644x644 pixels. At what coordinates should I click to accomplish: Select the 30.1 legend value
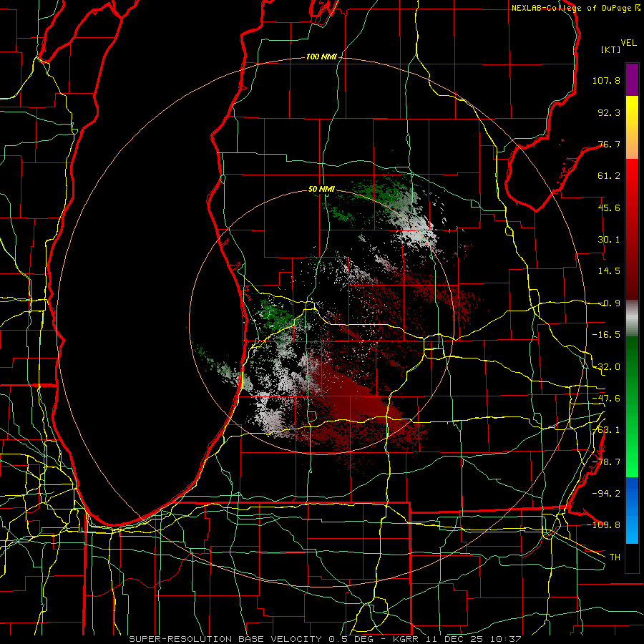coord(609,240)
